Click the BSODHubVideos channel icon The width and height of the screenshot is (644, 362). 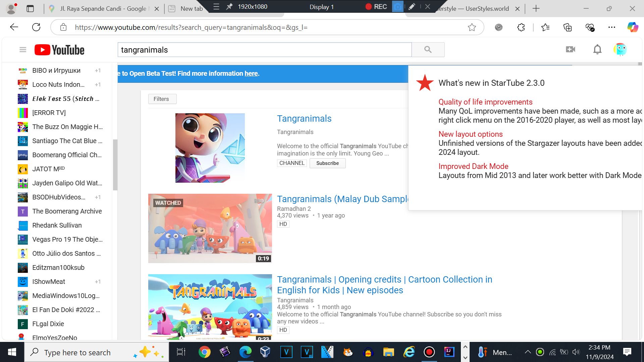(x=23, y=197)
